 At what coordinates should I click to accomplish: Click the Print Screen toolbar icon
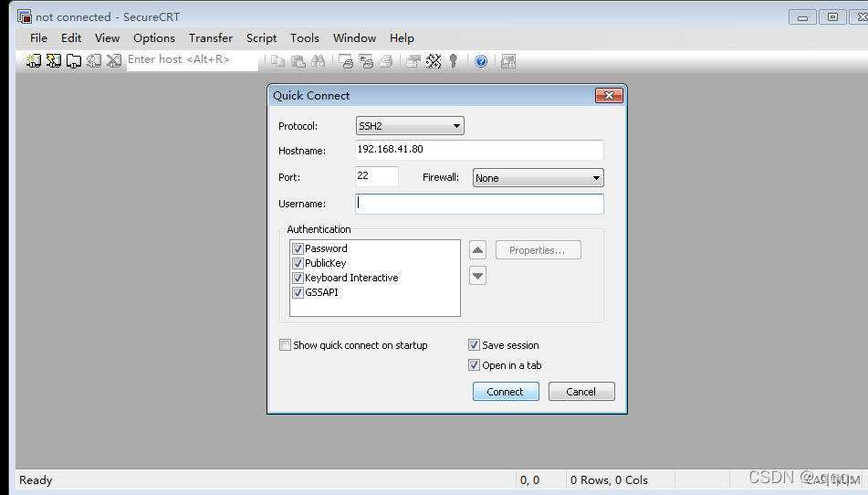346,61
